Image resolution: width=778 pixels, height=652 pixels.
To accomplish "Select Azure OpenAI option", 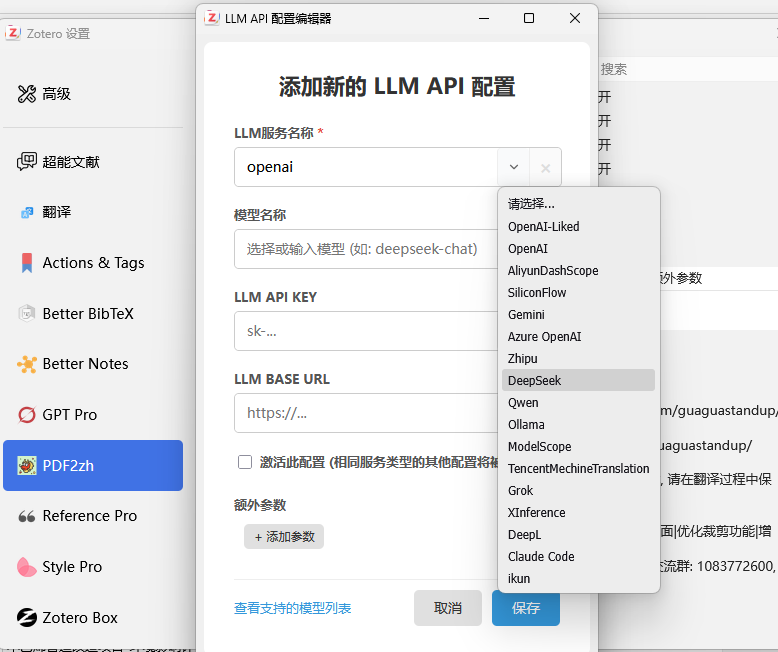I will pos(578,336).
